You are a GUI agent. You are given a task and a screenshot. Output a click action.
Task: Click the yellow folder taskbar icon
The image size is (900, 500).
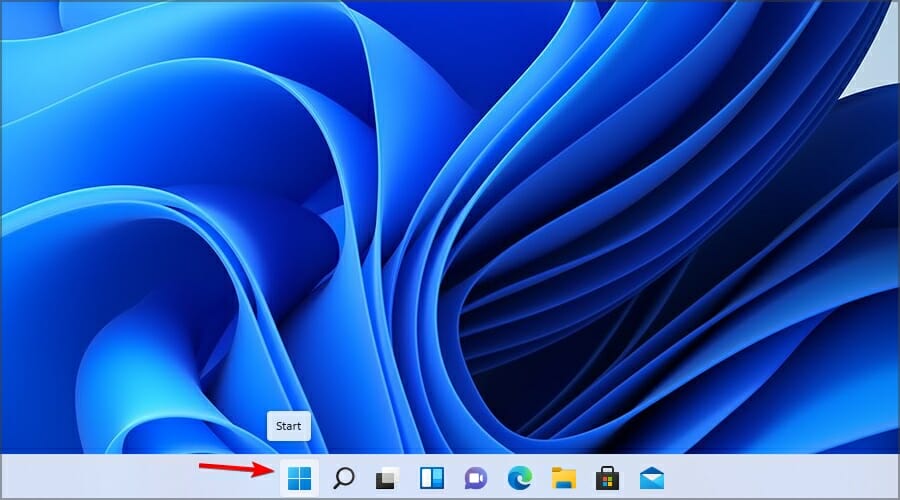(x=563, y=478)
